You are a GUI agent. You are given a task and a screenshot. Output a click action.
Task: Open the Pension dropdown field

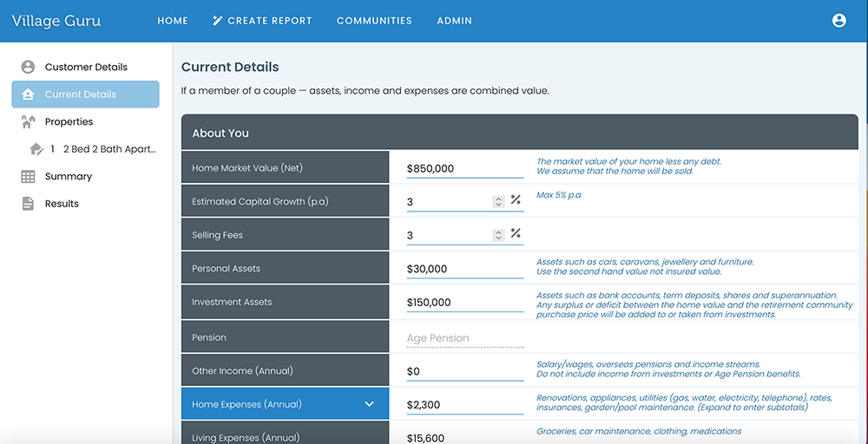tap(464, 338)
